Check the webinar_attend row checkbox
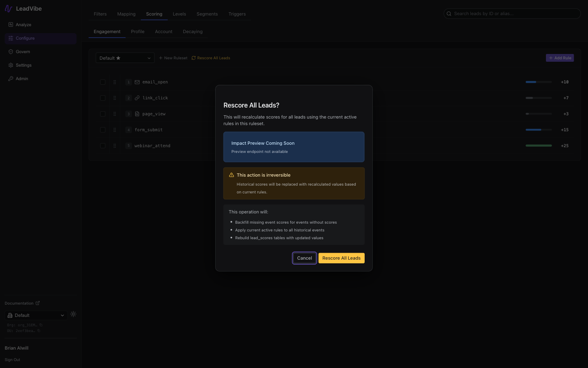The image size is (588, 368). coord(102,146)
